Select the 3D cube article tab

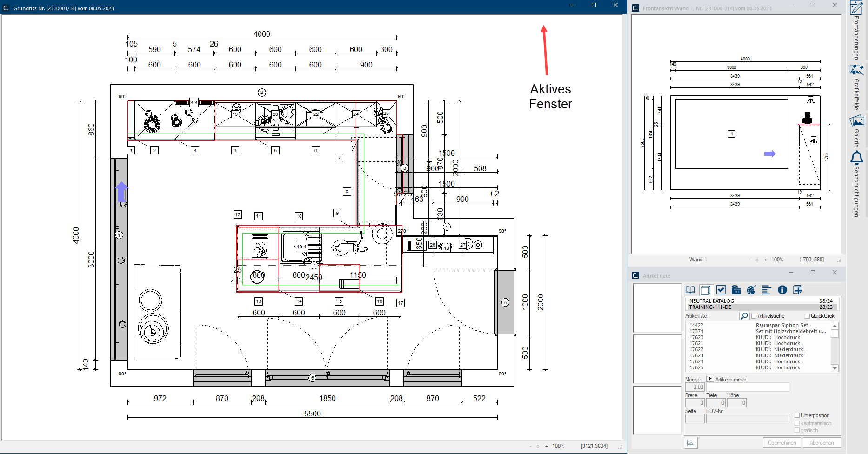point(706,290)
